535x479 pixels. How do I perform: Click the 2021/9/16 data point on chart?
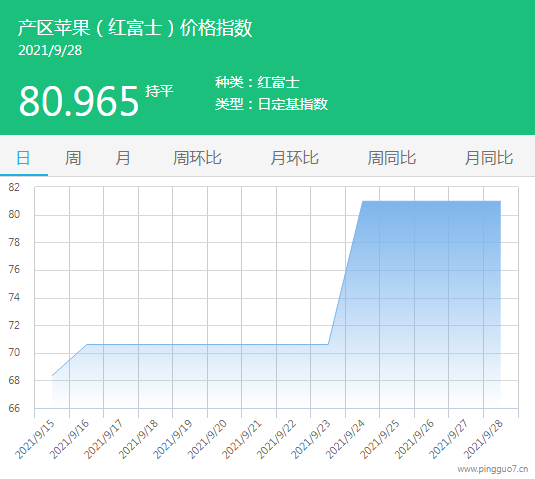87,345
